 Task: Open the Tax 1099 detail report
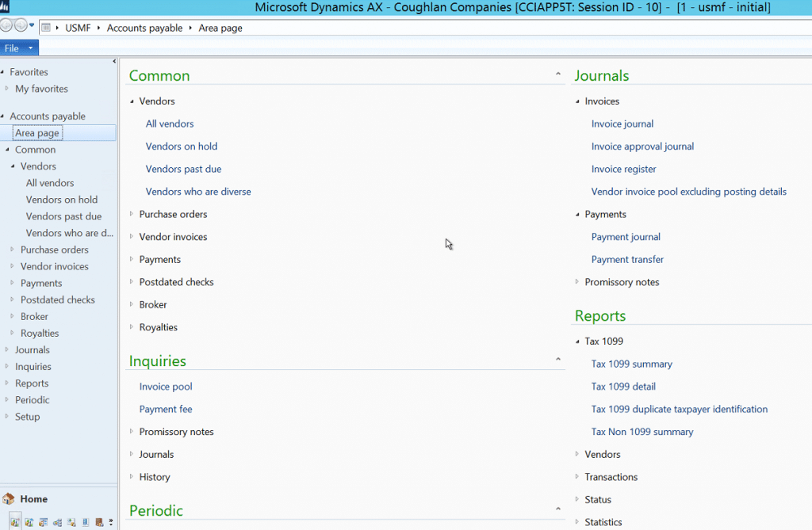pyautogui.click(x=623, y=387)
